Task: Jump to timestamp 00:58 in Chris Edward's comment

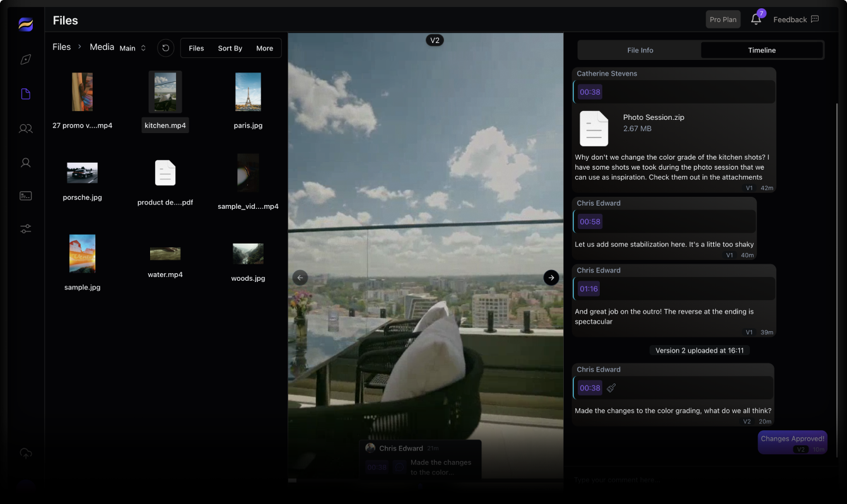Action: tap(588, 221)
